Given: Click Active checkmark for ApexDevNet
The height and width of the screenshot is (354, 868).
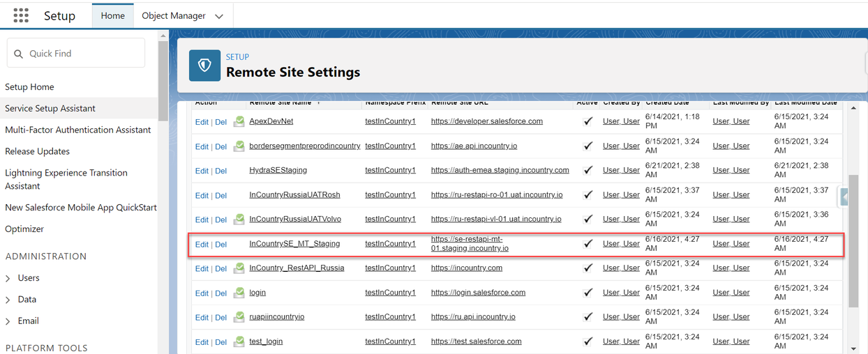Looking at the screenshot, I should click(588, 121).
